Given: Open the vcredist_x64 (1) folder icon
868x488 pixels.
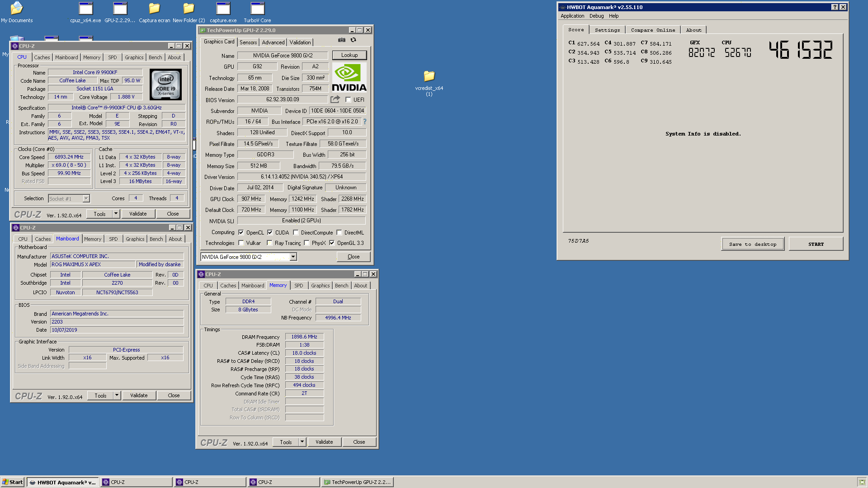Looking at the screenshot, I should click(429, 83).
